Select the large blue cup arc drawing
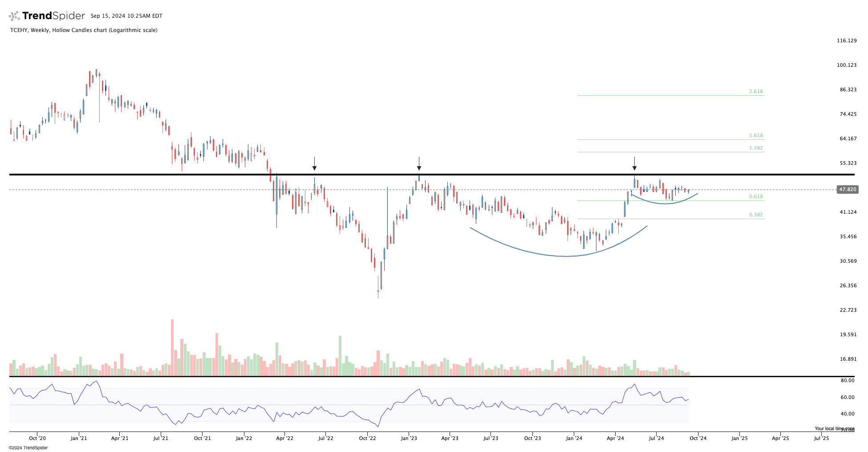868x452 pixels. (565, 256)
